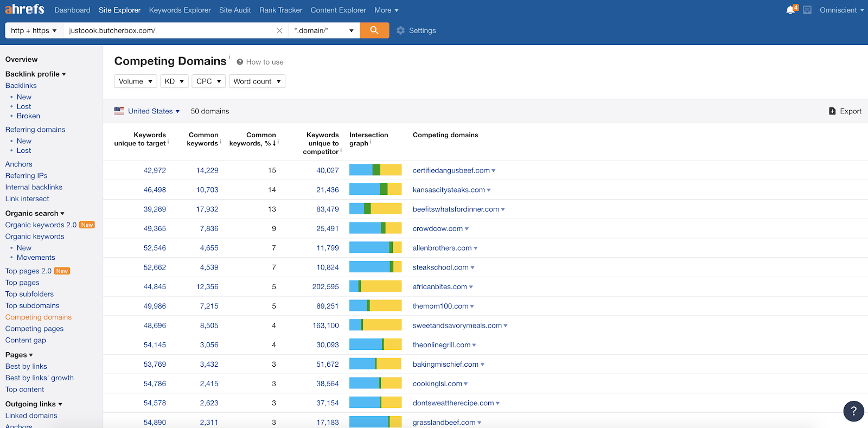
Task: Expand the *.domain/* mode dropdown
Action: [x=324, y=31]
